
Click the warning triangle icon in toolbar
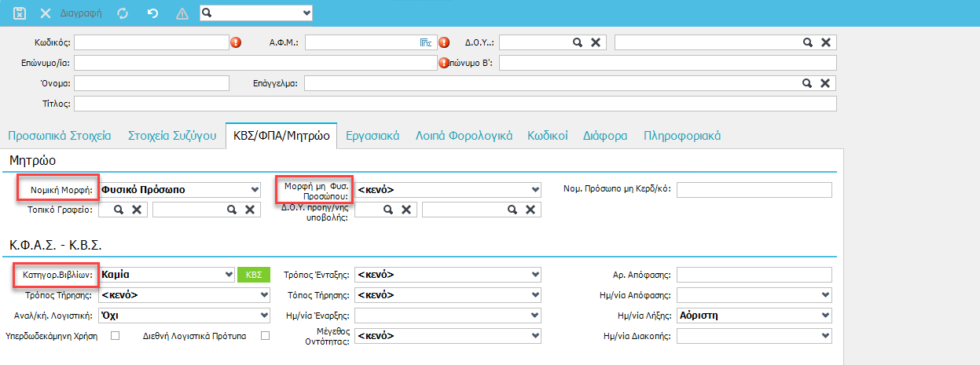tap(182, 13)
